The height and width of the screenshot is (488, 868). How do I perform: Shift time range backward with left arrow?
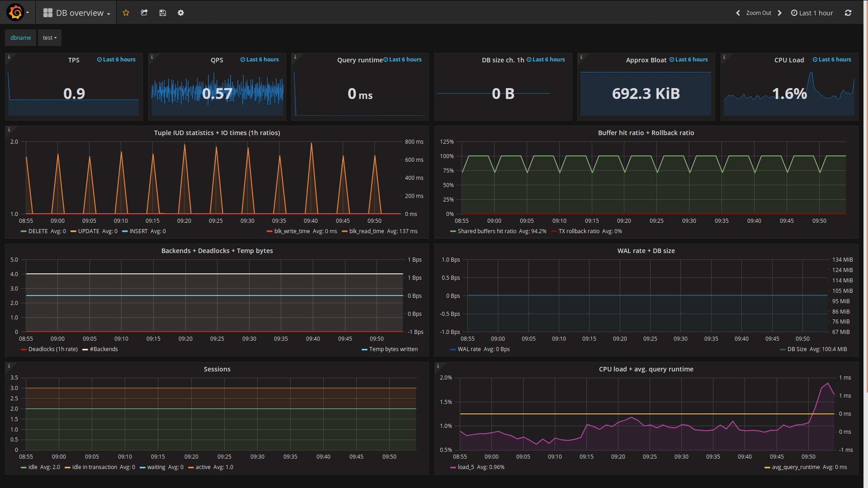click(738, 13)
